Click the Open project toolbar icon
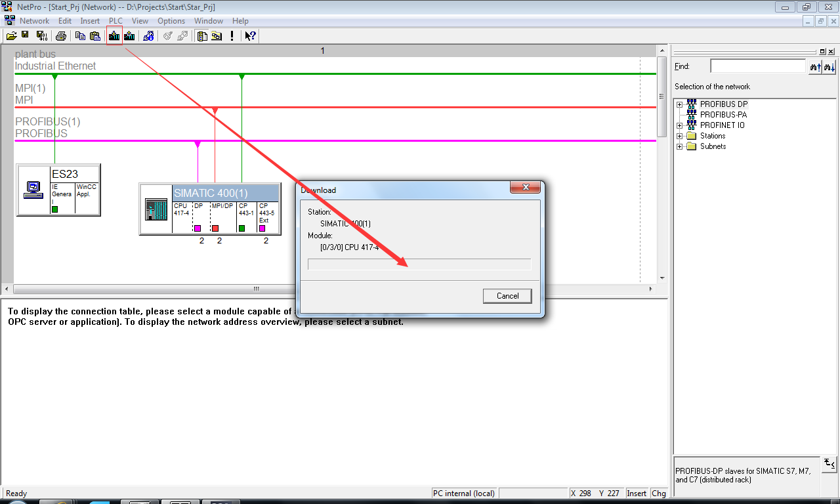 [x=11, y=35]
